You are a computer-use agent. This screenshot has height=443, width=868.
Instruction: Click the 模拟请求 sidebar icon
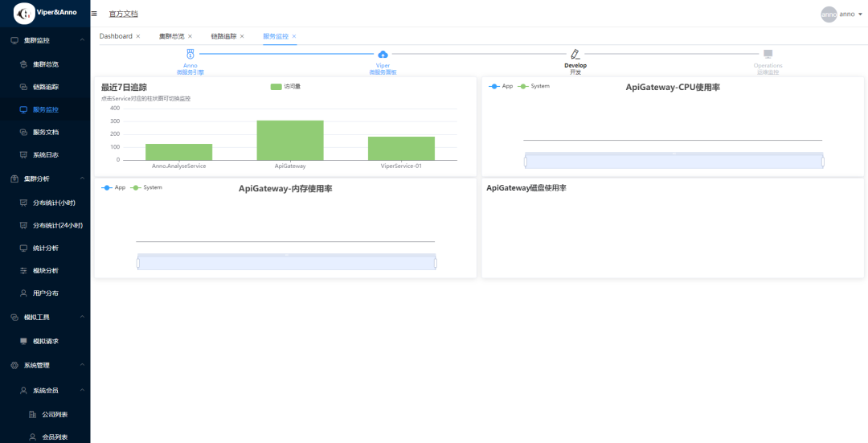coord(23,341)
